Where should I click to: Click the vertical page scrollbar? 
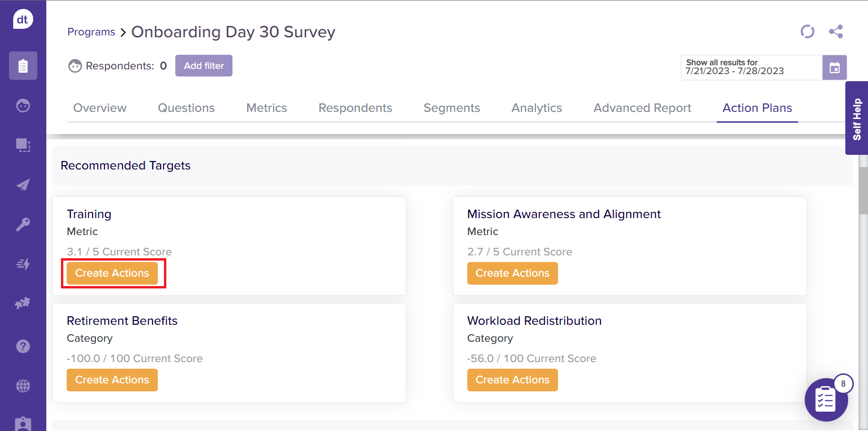863,191
